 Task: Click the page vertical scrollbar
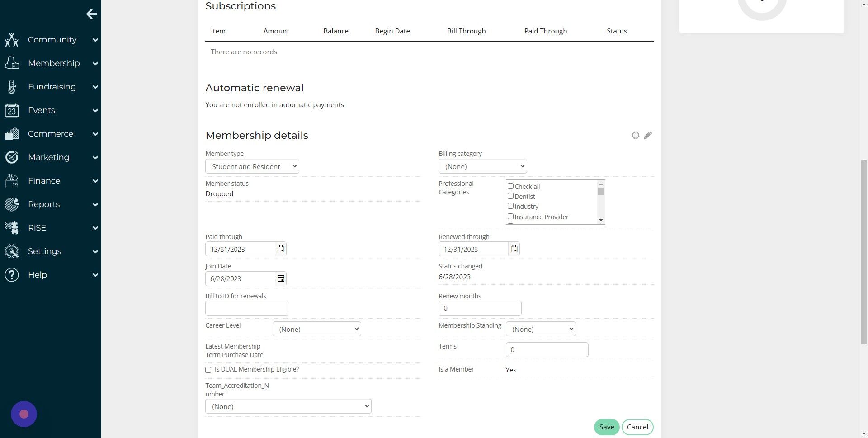tap(864, 252)
